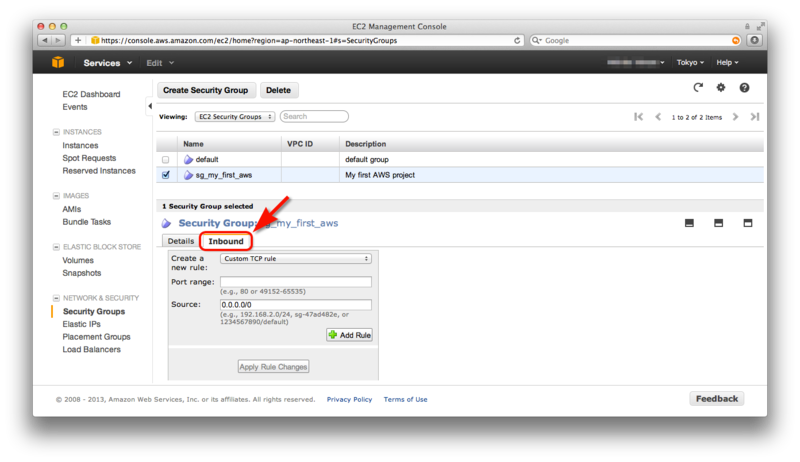The width and height of the screenshot is (800, 462).
Task: Collapse the NETWORK & SECURITY section
Action: pyautogui.click(x=56, y=298)
